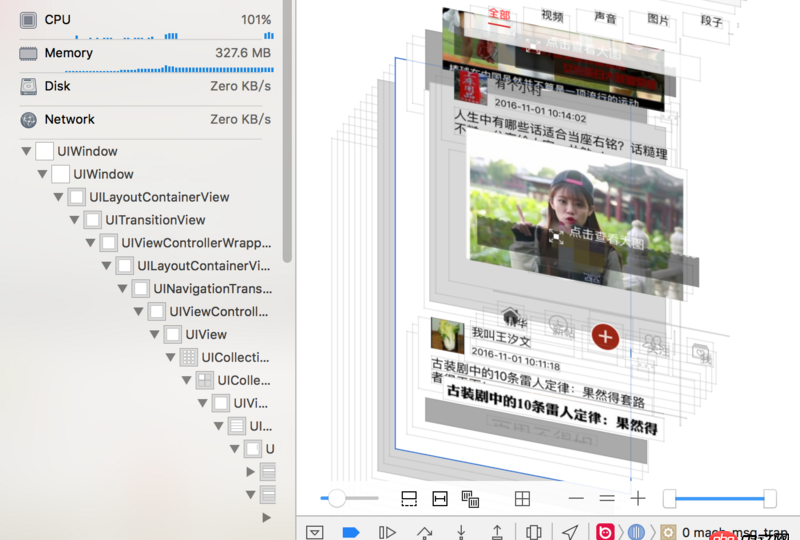This screenshot has height=540, width=800.
Task: Click the Step Into button
Action: pos(461,532)
